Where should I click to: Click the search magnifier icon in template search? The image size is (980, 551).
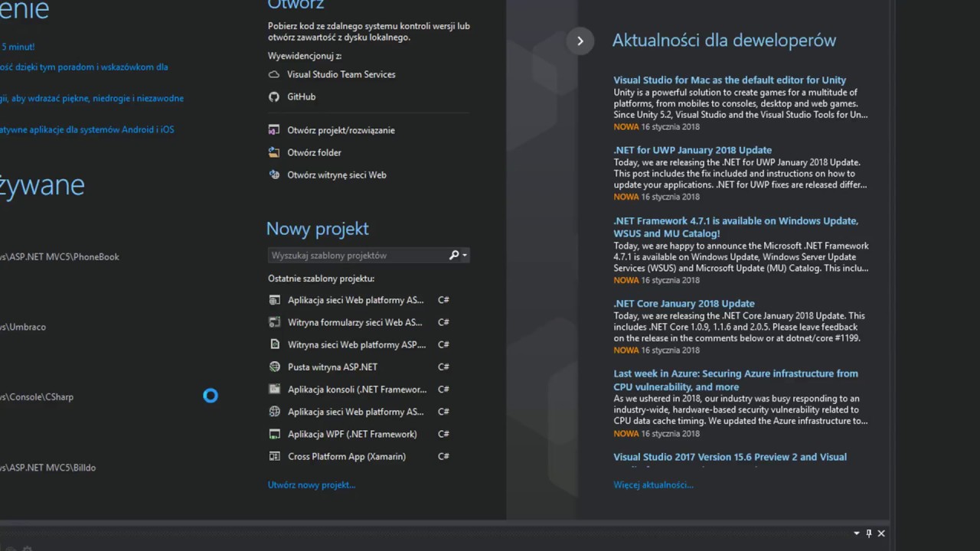pos(454,255)
